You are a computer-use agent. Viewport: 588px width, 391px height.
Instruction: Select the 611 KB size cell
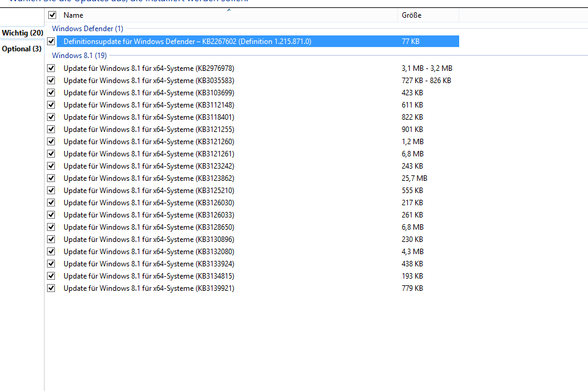pos(412,104)
